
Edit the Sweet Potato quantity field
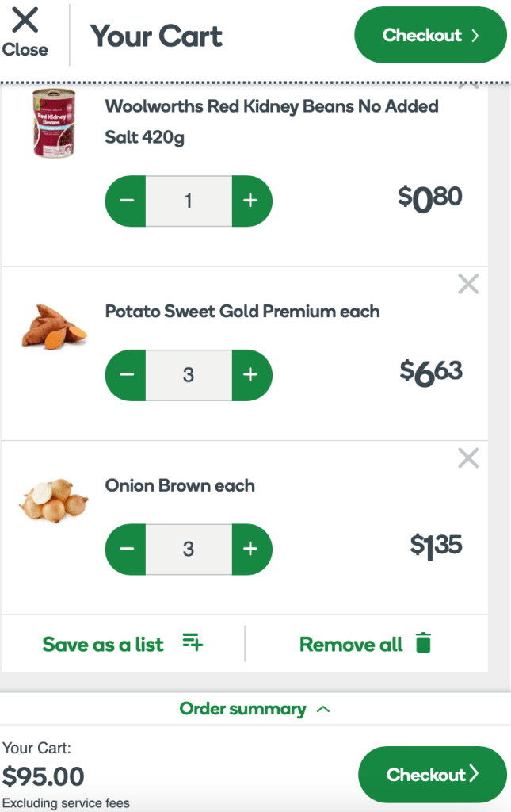click(188, 374)
